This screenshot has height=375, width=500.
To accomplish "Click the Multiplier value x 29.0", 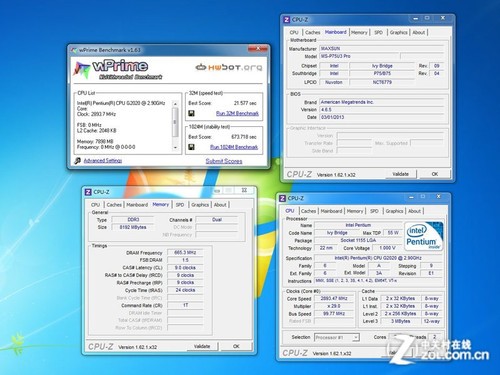I will [x=334, y=306].
